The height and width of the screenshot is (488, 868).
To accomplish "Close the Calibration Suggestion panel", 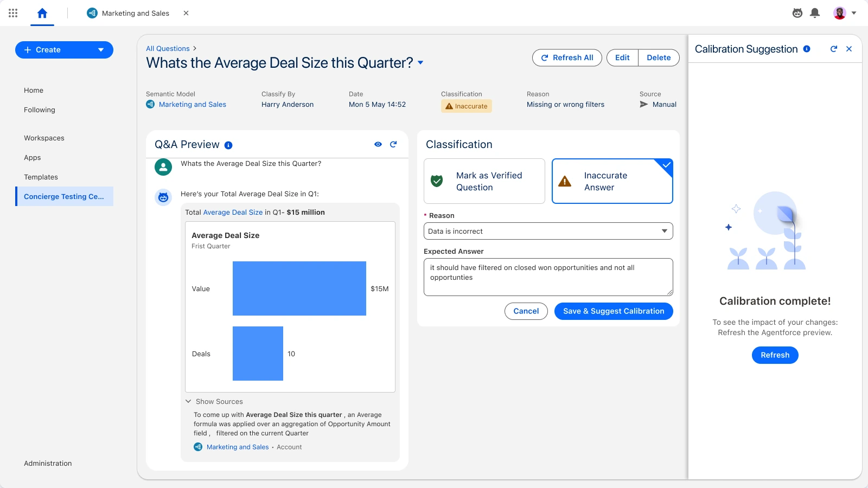I will coord(849,49).
